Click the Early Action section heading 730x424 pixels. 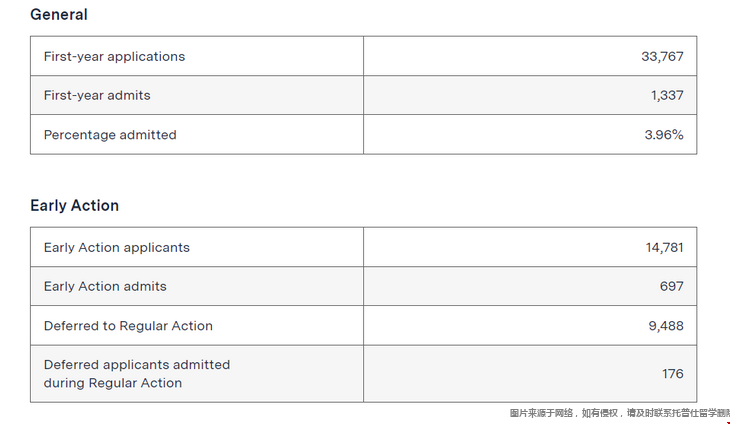point(74,205)
